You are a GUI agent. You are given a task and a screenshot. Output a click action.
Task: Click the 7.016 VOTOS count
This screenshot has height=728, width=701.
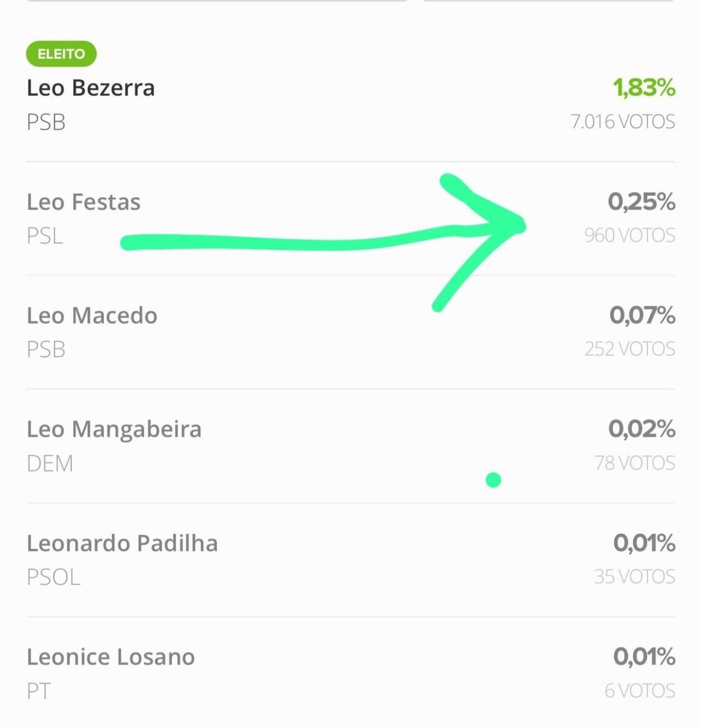tap(623, 122)
